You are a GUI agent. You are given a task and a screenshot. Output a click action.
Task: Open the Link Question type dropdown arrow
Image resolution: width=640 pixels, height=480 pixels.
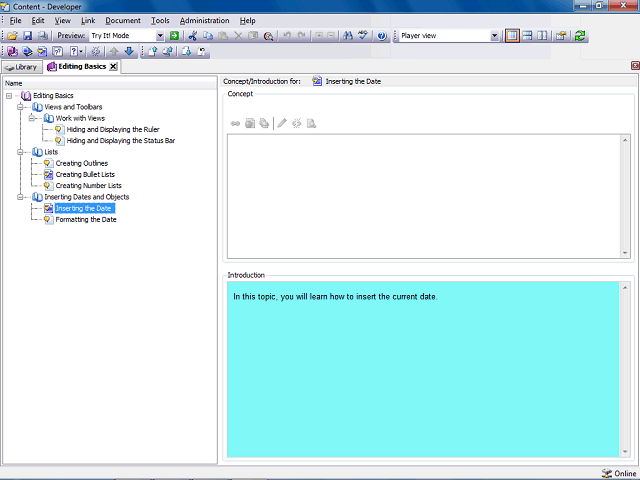(80, 51)
